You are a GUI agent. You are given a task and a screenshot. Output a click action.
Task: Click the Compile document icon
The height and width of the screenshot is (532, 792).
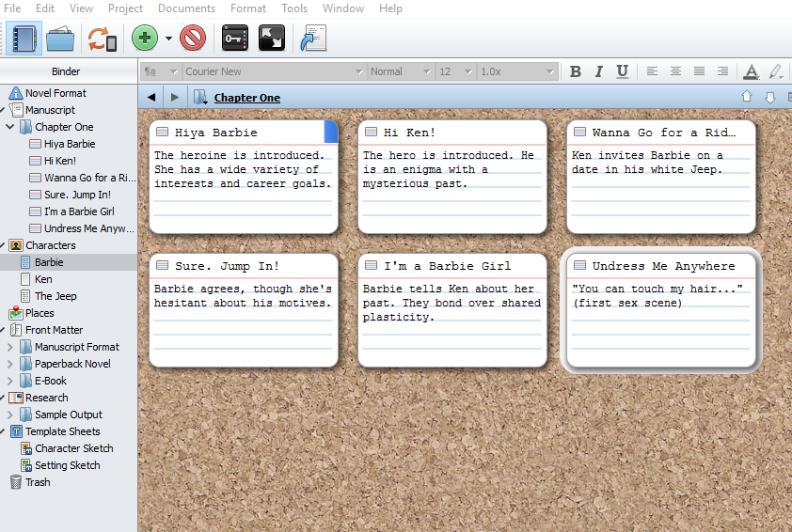click(x=313, y=39)
